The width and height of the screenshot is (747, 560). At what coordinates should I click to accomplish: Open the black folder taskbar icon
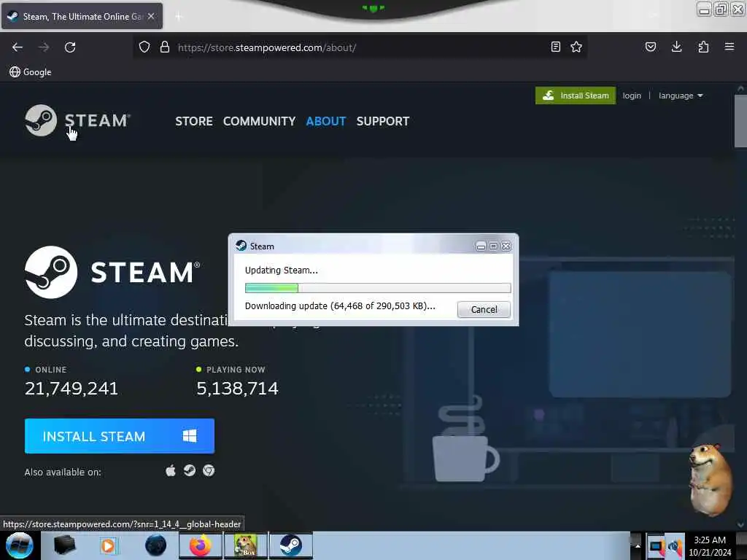[x=64, y=545]
